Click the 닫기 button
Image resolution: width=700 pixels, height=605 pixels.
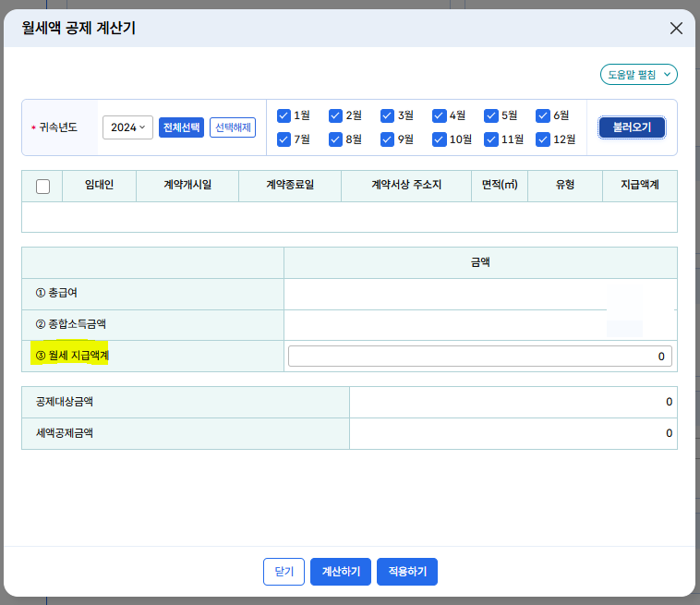click(x=284, y=572)
